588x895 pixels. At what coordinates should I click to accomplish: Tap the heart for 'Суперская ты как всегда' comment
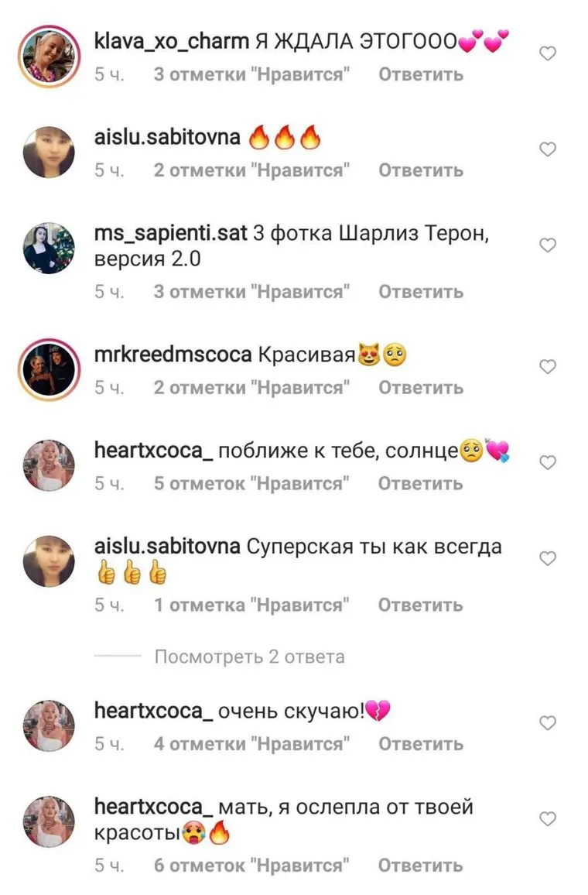point(548,558)
